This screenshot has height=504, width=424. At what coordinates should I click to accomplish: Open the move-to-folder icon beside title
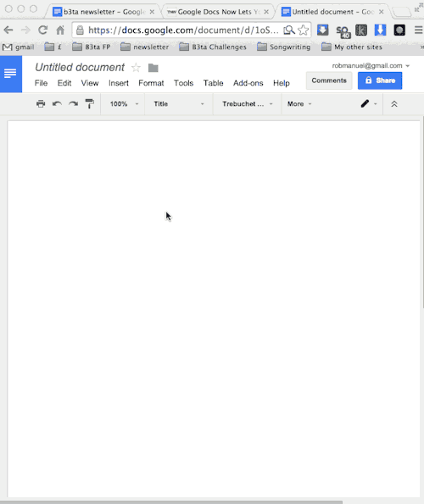(x=153, y=68)
